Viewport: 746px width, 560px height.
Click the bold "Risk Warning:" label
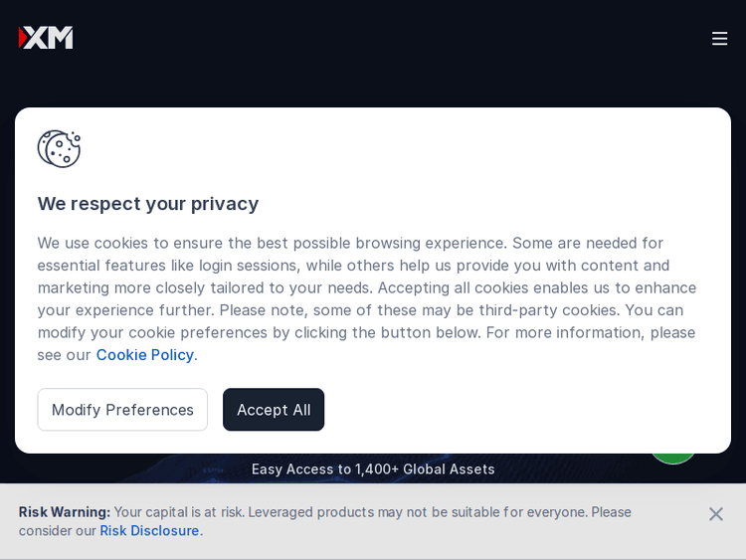65,512
